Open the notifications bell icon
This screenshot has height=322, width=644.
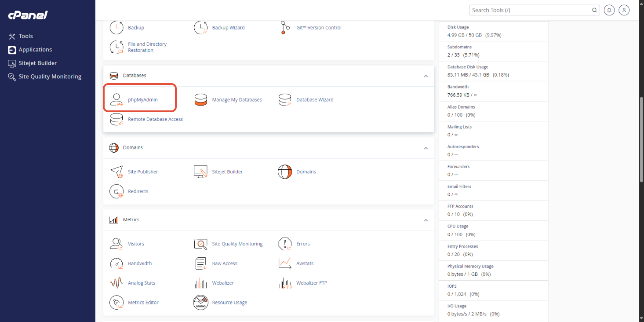[x=609, y=10]
